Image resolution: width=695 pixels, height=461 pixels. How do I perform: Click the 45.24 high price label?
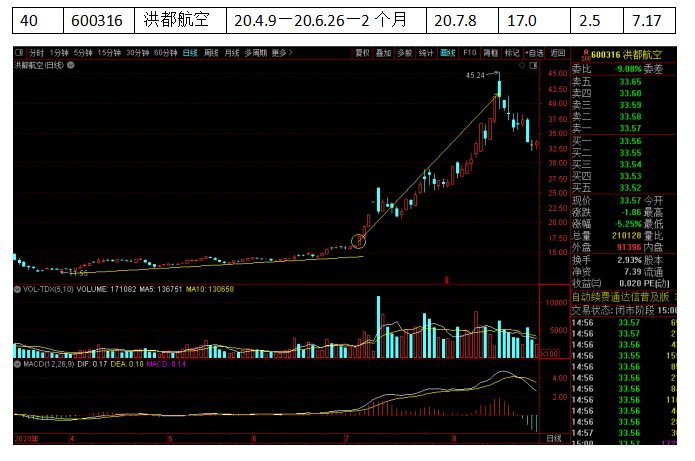tap(475, 75)
